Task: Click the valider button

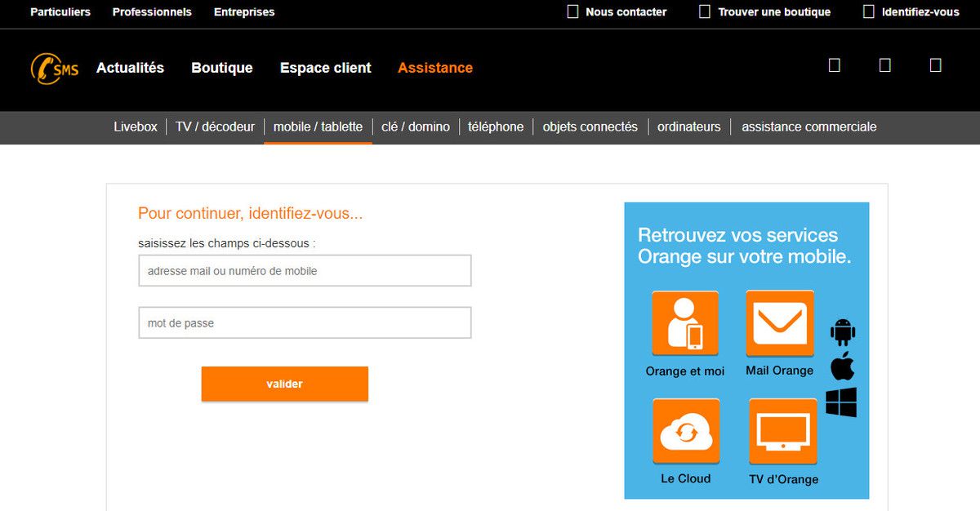Action: 285,384
